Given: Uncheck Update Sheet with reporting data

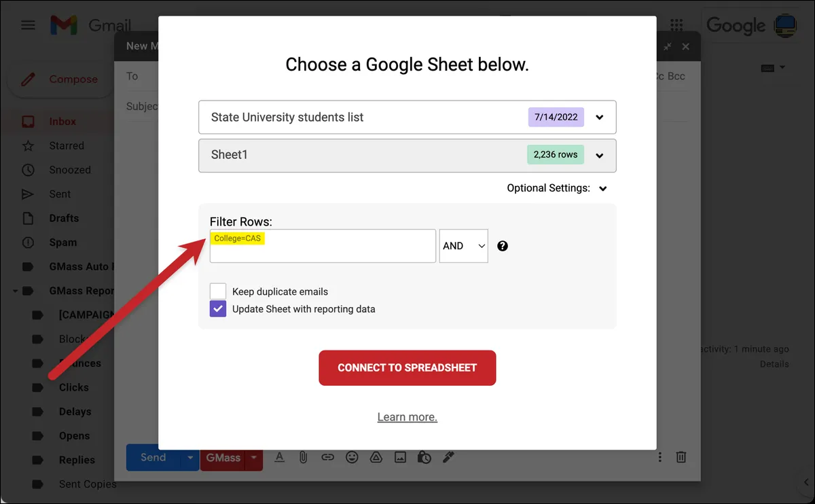Looking at the screenshot, I should (x=218, y=309).
